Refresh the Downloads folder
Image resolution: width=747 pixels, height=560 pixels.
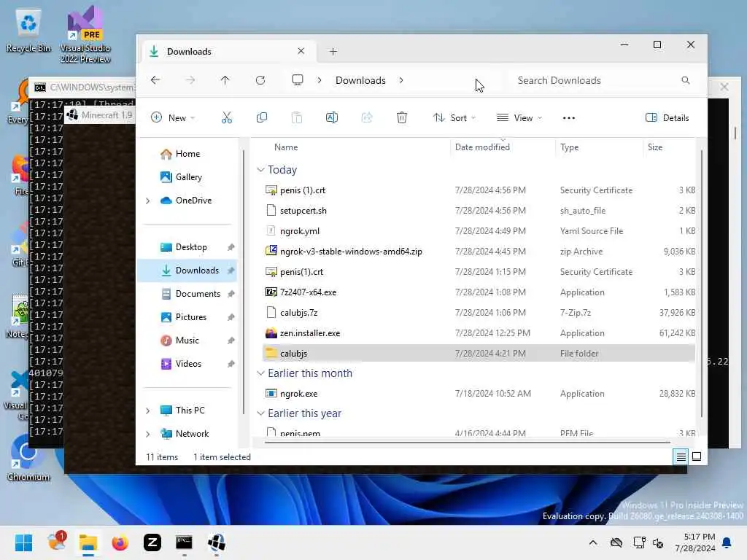260,80
